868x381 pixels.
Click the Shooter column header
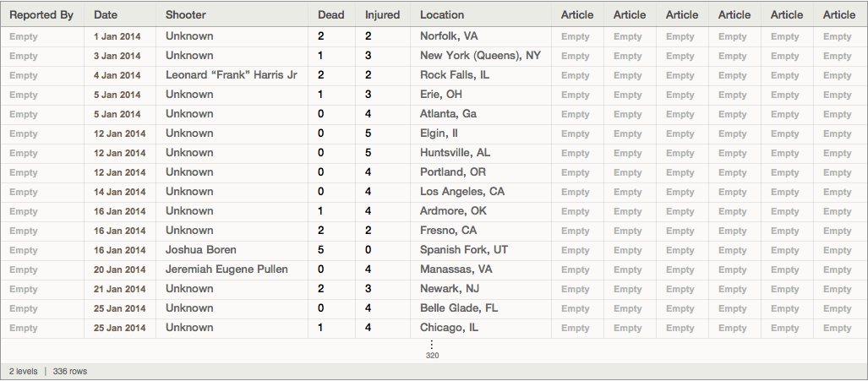[185, 14]
